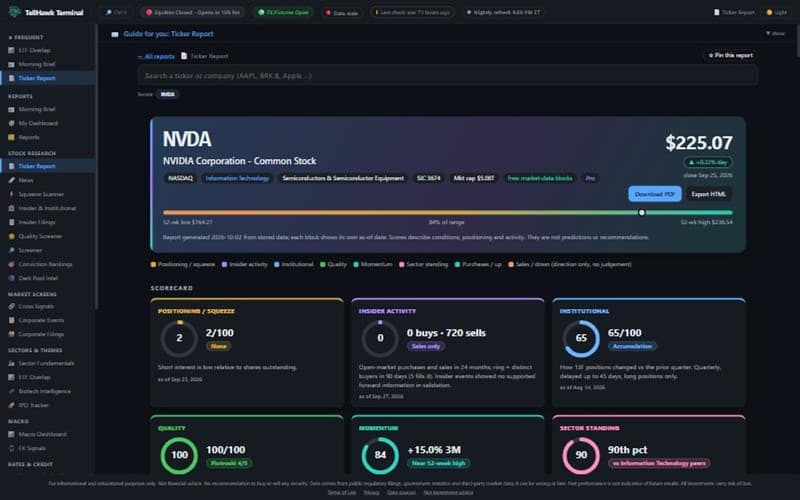This screenshot has height=500, width=800.
Task: Open the News pencil icon in sidebar
Action: coord(11,180)
